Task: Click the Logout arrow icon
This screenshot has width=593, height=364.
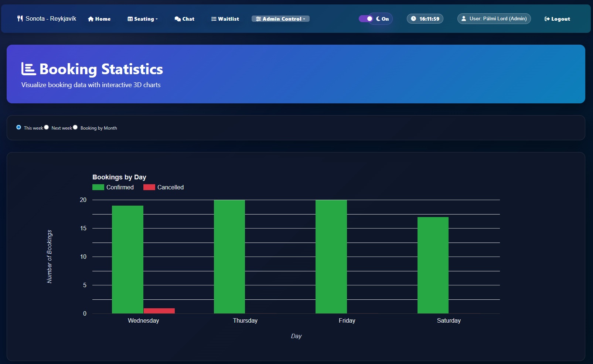Action: [547, 19]
